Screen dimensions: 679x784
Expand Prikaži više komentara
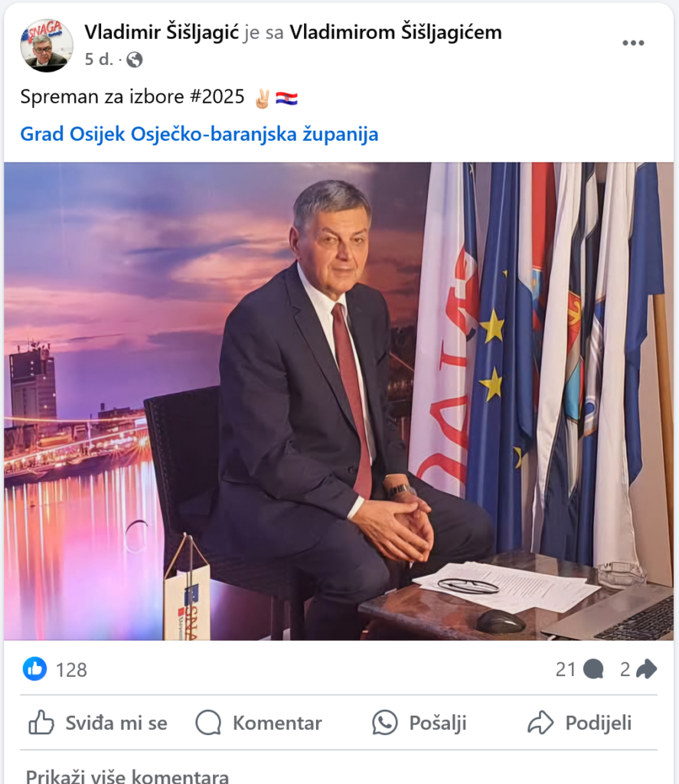tap(128, 776)
